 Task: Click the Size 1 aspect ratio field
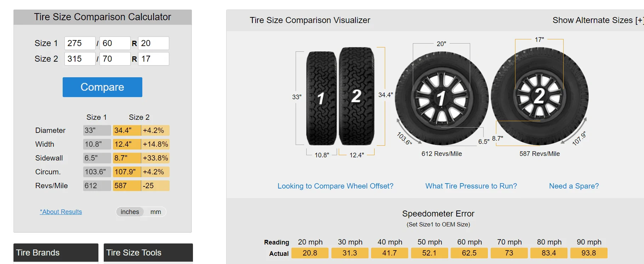tap(115, 43)
